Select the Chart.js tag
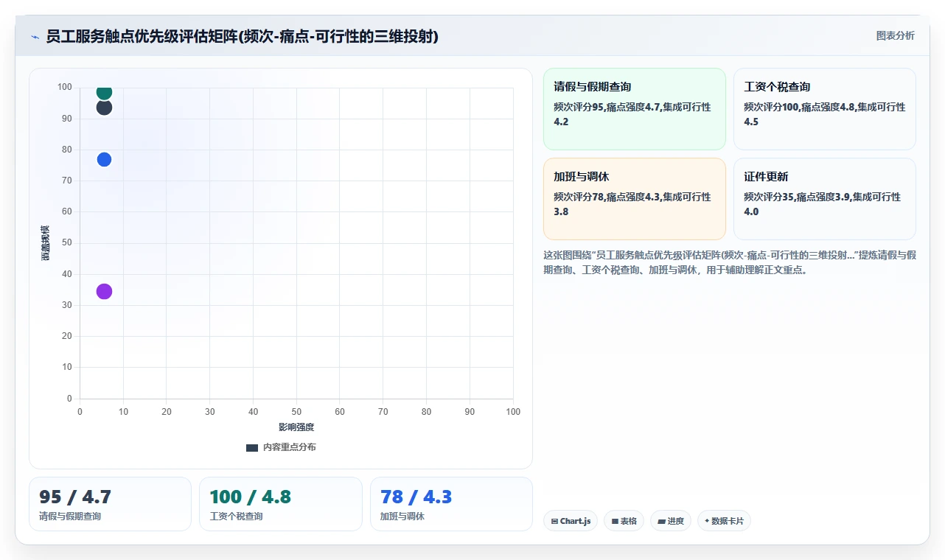The height and width of the screenshot is (560, 945). tap(571, 521)
